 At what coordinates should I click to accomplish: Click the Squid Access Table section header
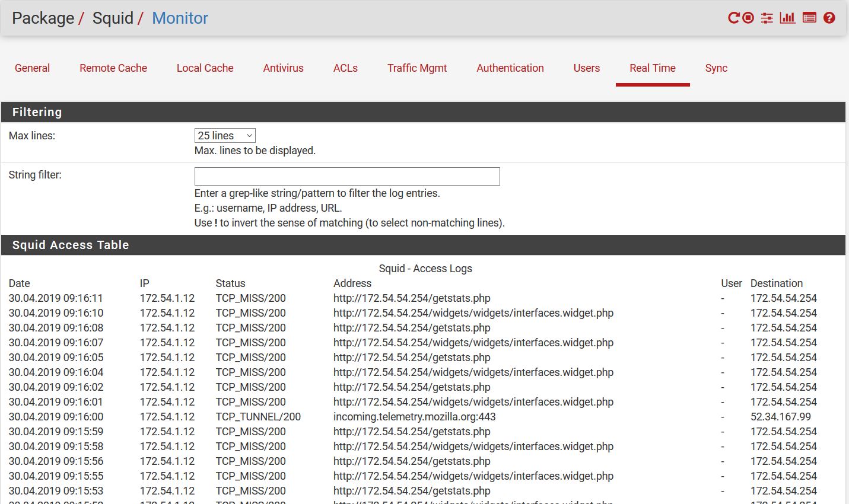click(x=423, y=245)
